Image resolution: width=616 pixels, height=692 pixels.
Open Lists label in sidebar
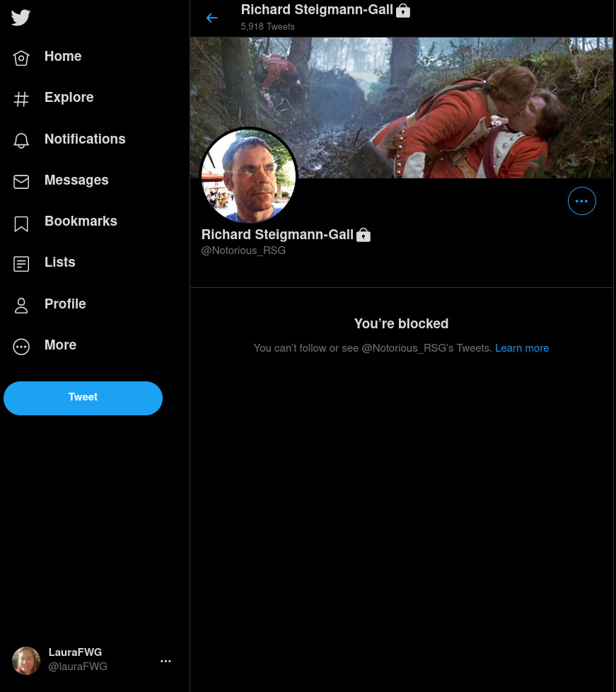60,262
